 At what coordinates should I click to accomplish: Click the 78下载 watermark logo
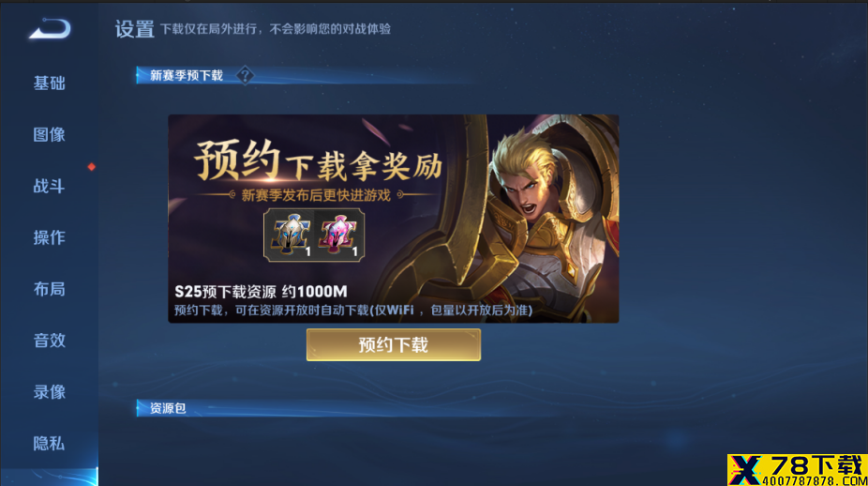coord(797,470)
